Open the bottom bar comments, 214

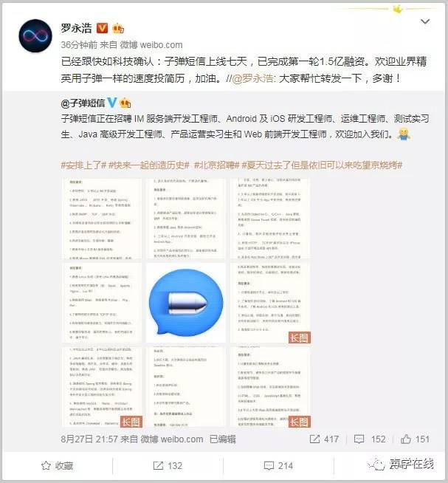coord(279,465)
